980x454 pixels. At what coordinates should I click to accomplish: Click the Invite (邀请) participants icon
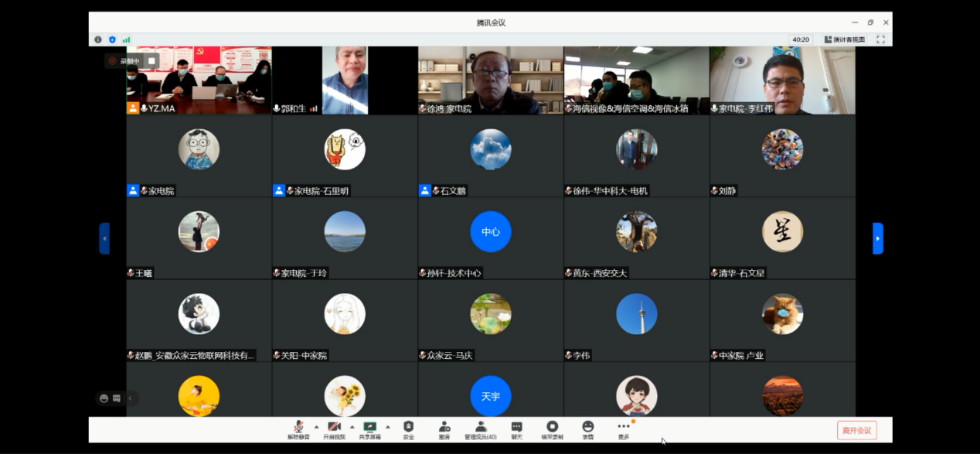pos(444,429)
